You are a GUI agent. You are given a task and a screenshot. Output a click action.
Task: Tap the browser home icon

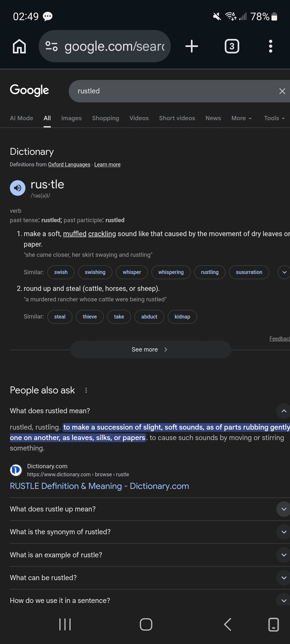coord(19,46)
